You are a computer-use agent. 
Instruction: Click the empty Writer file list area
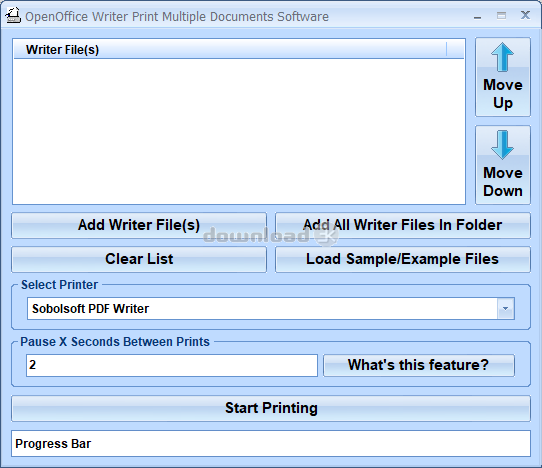click(x=239, y=131)
